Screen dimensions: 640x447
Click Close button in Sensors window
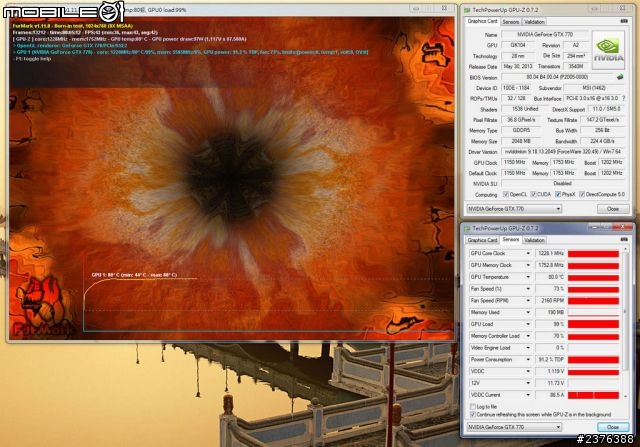[613, 427]
